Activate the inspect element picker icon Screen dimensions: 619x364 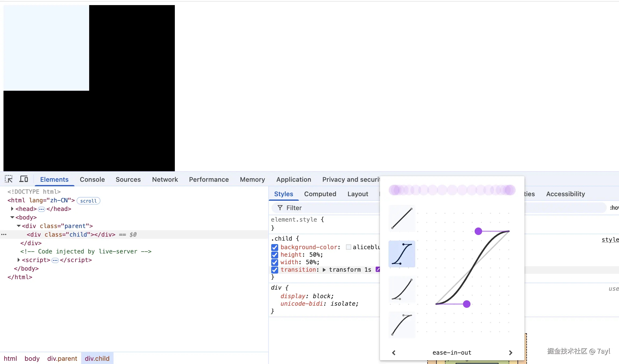(9, 179)
